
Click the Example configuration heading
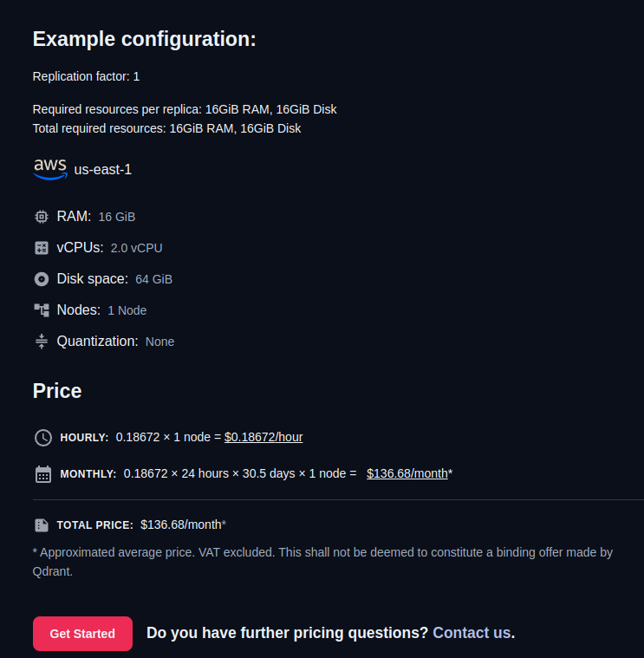[144, 39]
